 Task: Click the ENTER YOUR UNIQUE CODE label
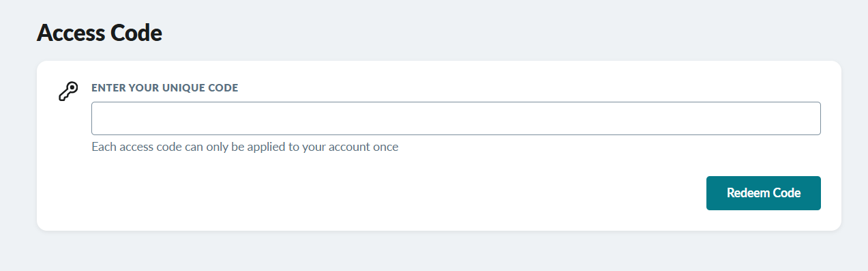pos(165,88)
